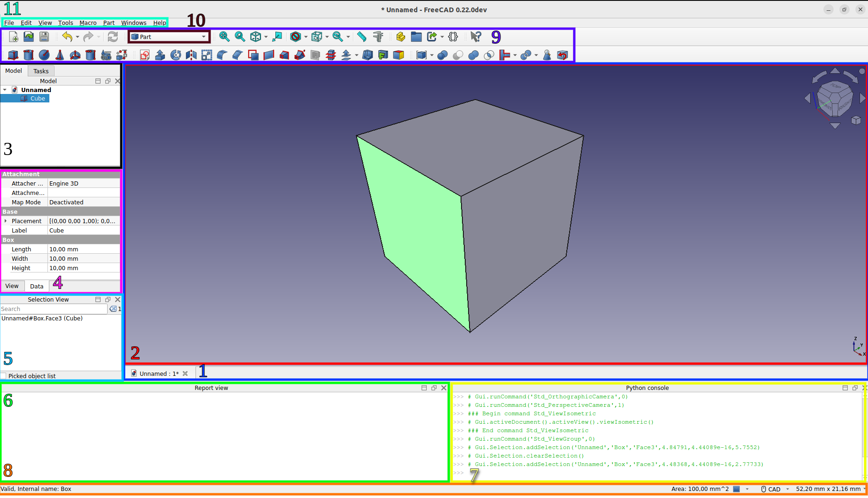Undo the last action
868x498 pixels.
pyautogui.click(x=67, y=37)
